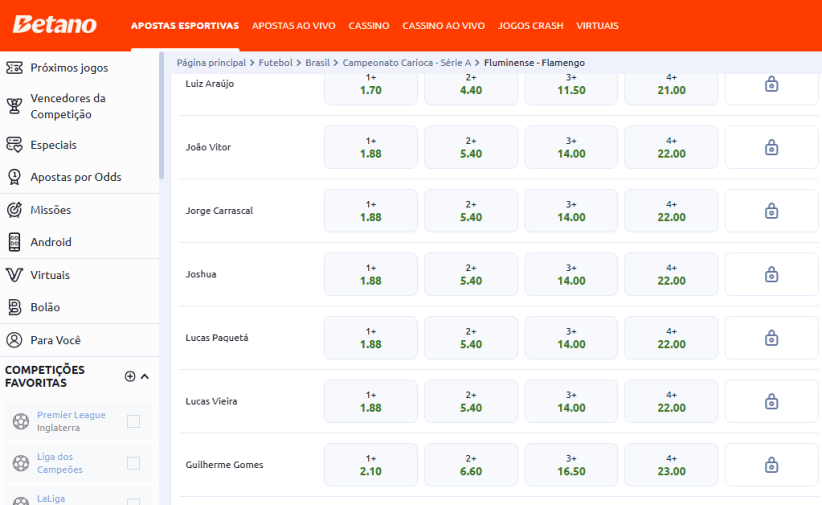Collapse the Competições Favoritas section
The image size is (822, 505).
coord(145,377)
